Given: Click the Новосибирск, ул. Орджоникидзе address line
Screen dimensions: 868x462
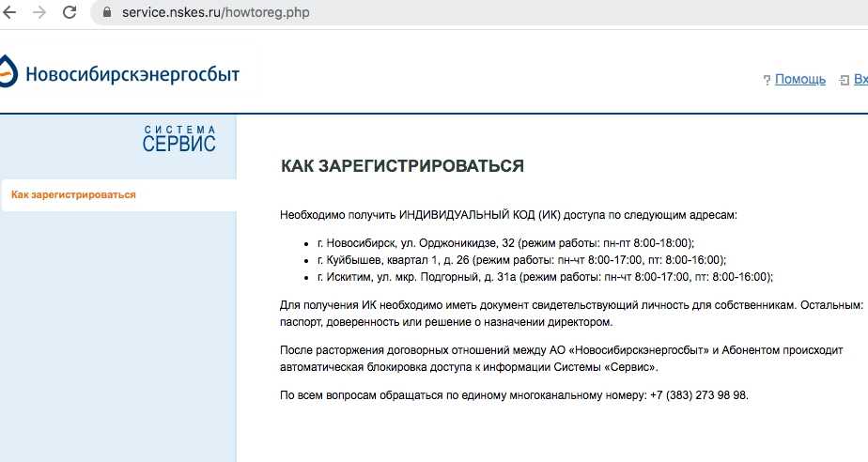Looking at the screenshot, I should [505, 242].
